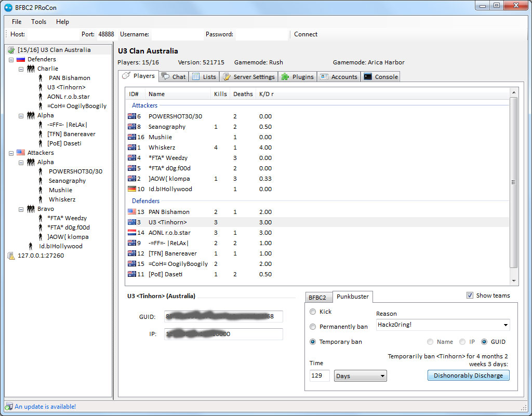532x416 pixels.
Task: Click the German flag beside Id.bIHollywood row
Action: pos(132,189)
